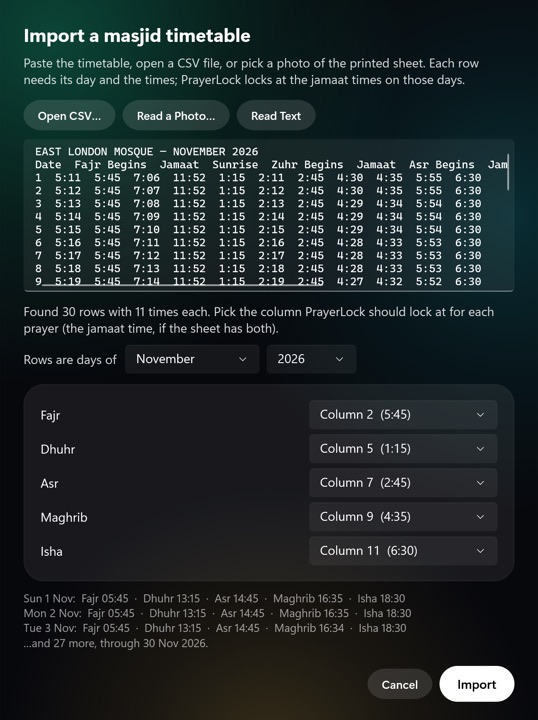Click inside the pasted timetable text area

coord(269,215)
